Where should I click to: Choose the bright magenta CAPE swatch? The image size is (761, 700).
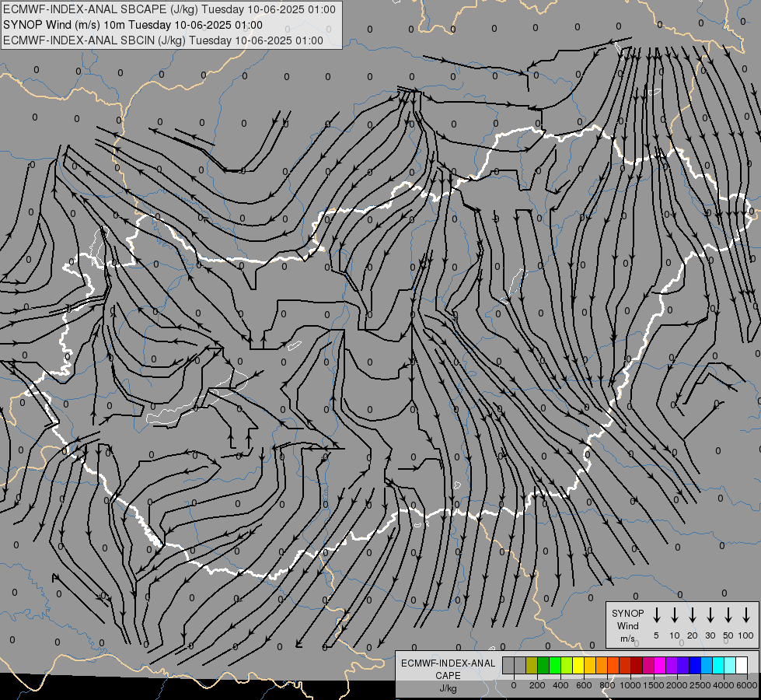tap(660, 665)
